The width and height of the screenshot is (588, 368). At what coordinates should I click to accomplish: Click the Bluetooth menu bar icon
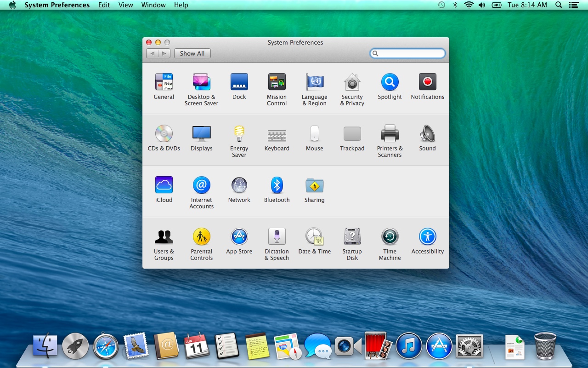pyautogui.click(x=455, y=5)
